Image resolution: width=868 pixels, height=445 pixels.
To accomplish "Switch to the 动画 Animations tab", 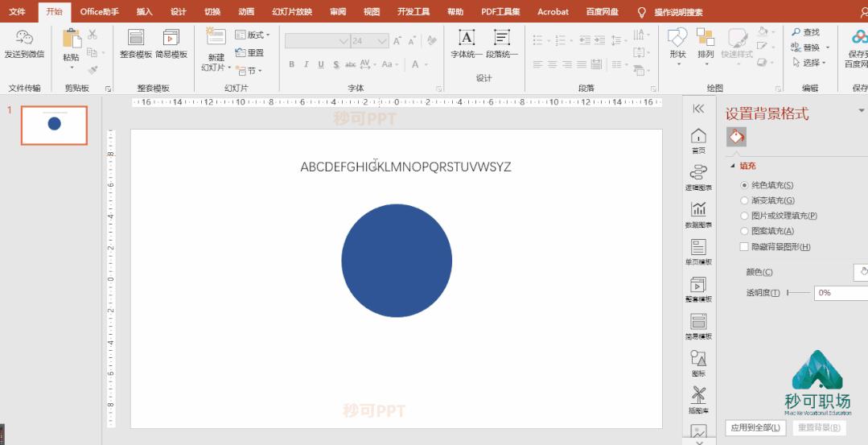I will tap(246, 11).
